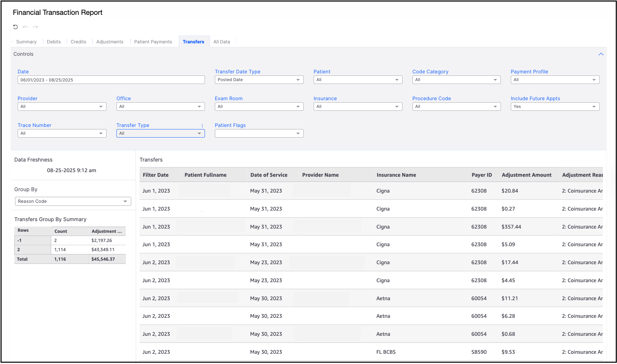Sort by the Adjustment Amount column header
The height and width of the screenshot is (364, 617).
[x=526, y=175]
